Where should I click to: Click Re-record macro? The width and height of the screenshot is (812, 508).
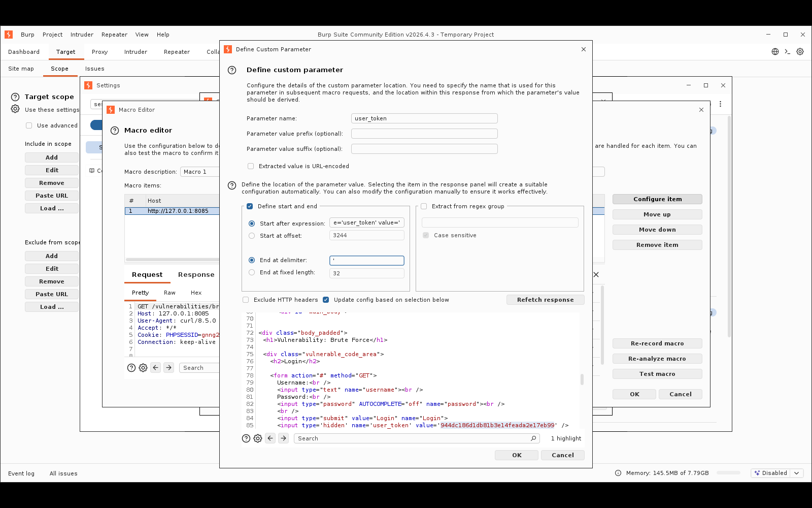[x=657, y=343]
